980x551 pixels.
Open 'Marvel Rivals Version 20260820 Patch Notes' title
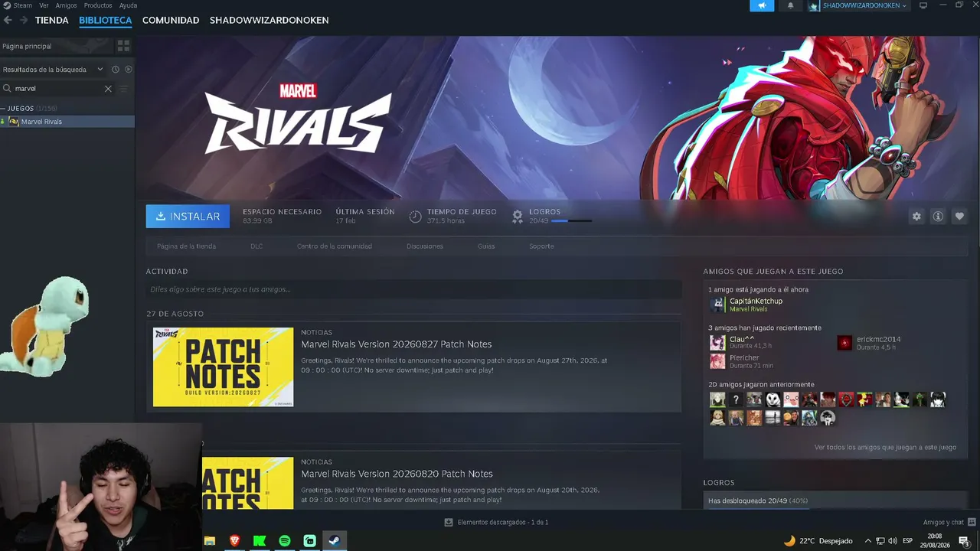[397, 474]
